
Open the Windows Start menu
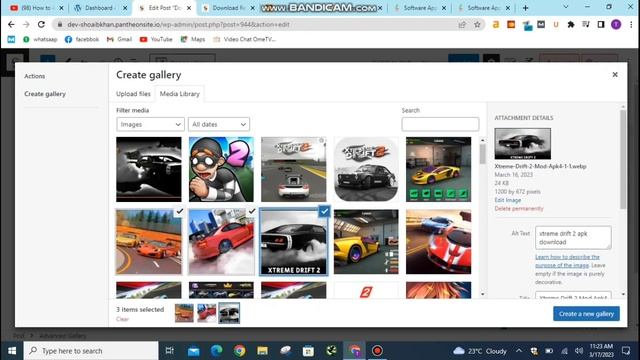click(11, 351)
